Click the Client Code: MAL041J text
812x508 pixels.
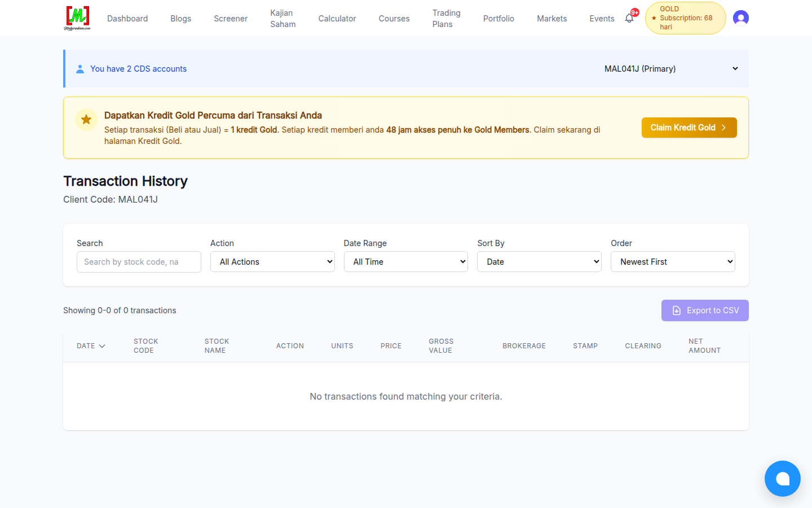111,199
